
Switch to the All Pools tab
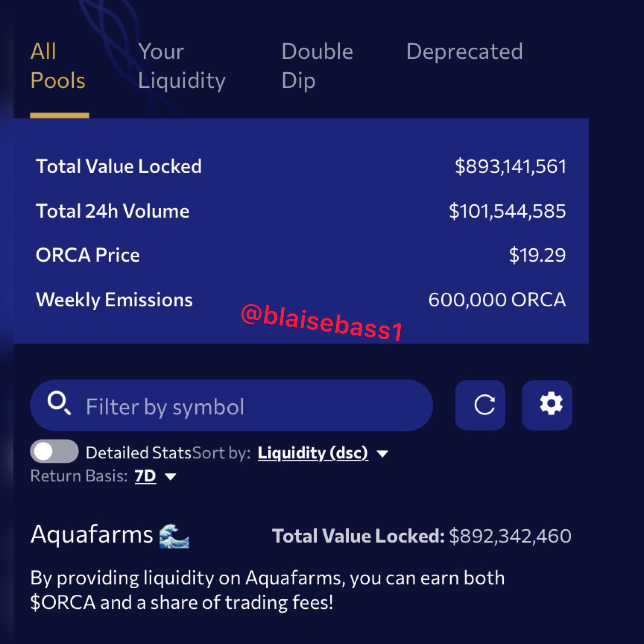(x=58, y=66)
